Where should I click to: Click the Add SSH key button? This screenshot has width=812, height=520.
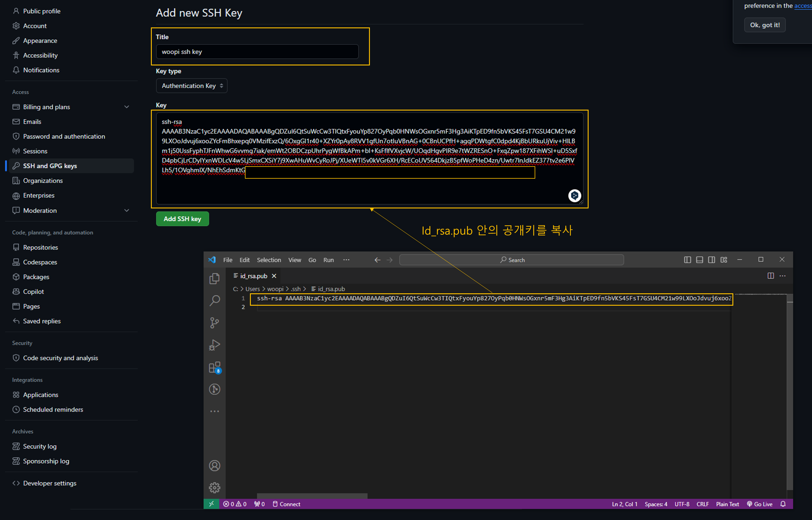click(x=182, y=219)
